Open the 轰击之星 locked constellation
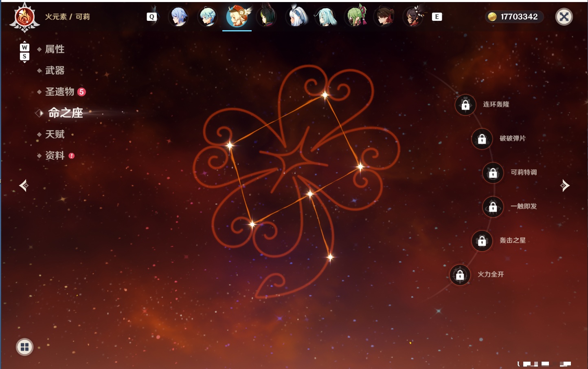Viewport: 588px width, 369px height. point(482,241)
